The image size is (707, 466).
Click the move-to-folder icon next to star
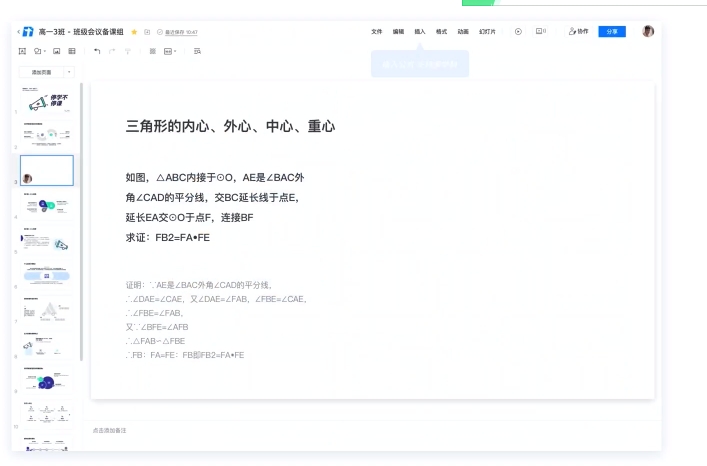(x=147, y=32)
